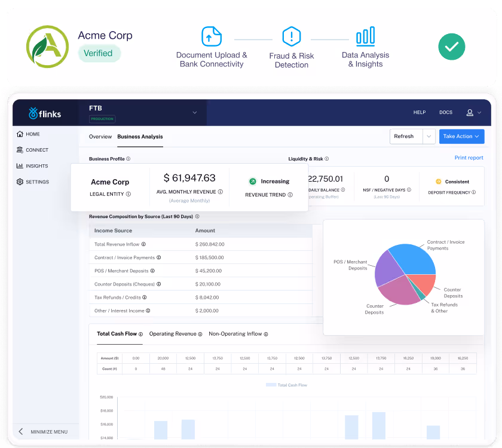Select the Business Analysis tab
502x448 pixels.
[140, 137]
